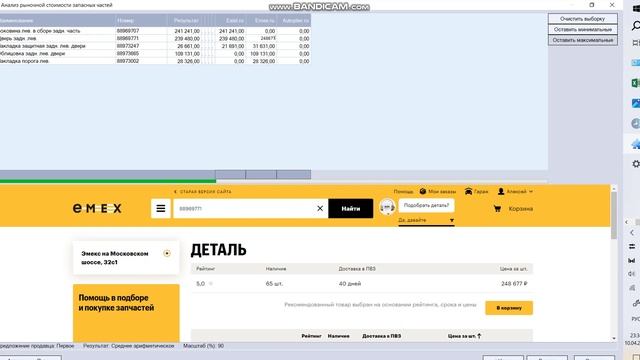The width and height of the screenshot is (640, 360).
Task: Show hidden tray icons chevron
Action: [x=632, y=233]
